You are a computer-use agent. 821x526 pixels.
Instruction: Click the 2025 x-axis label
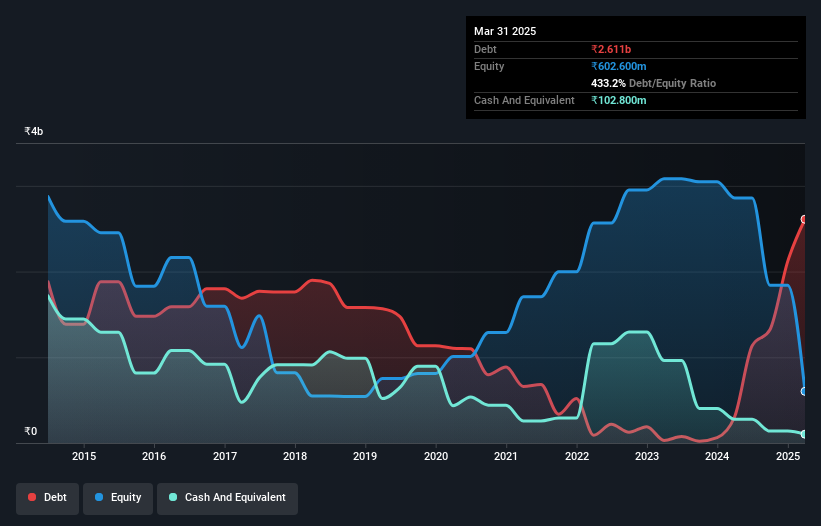click(787, 456)
